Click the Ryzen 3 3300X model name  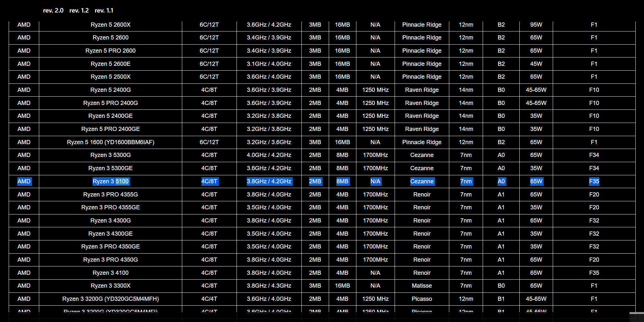(x=111, y=286)
